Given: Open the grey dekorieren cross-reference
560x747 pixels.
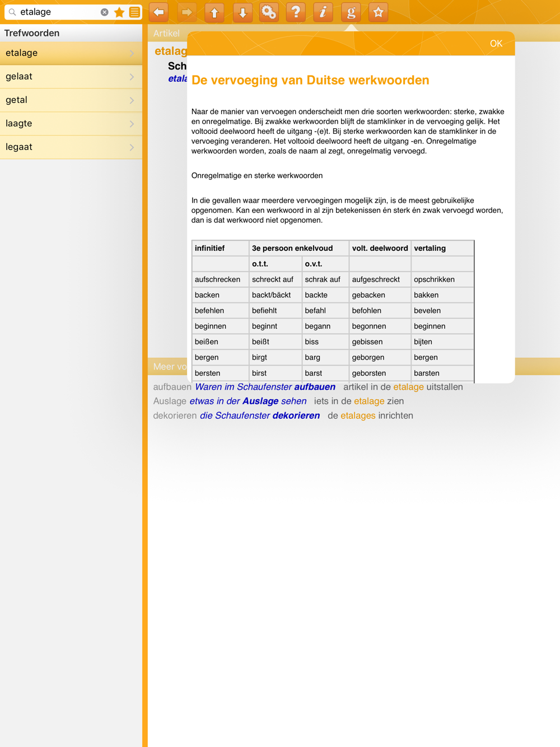Looking at the screenshot, I should (175, 416).
